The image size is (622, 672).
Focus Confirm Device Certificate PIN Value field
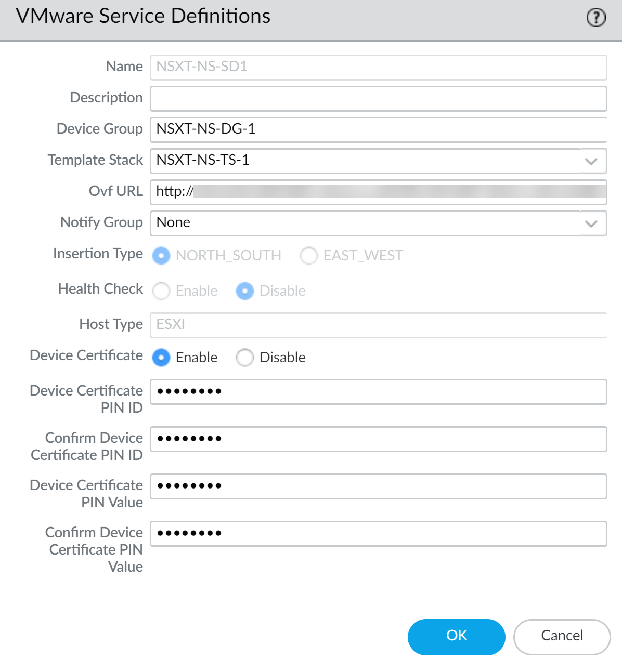[x=379, y=534]
